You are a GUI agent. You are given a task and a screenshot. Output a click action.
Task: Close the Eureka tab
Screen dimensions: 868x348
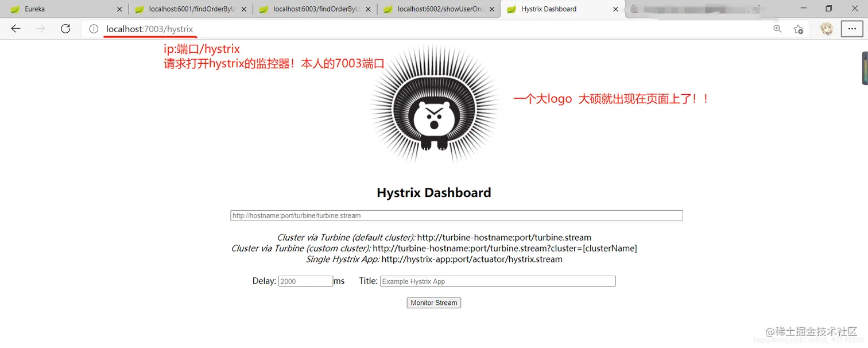pos(119,9)
